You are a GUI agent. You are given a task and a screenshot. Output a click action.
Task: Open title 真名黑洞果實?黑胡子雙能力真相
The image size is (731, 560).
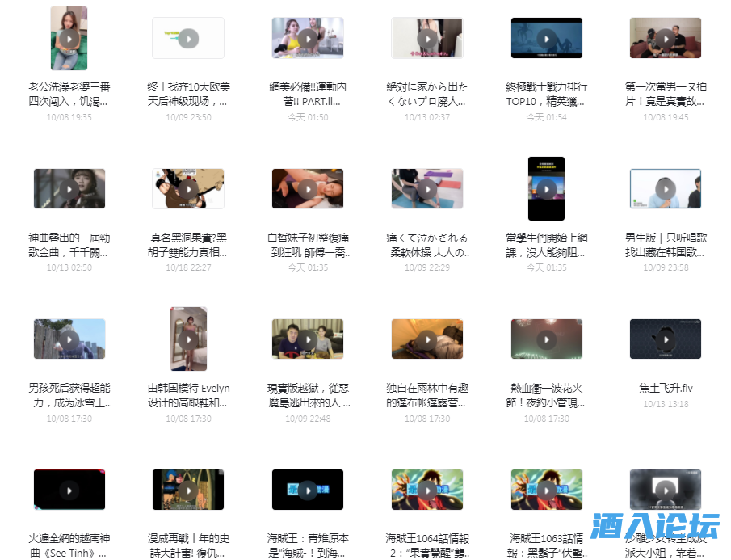(x=188, y=245)
